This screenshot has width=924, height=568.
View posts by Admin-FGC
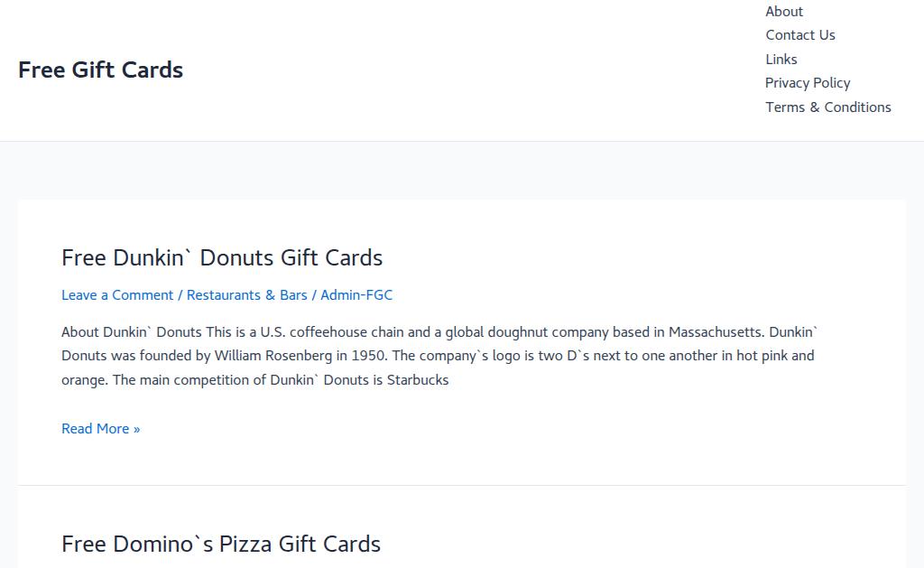coord(356,295)
